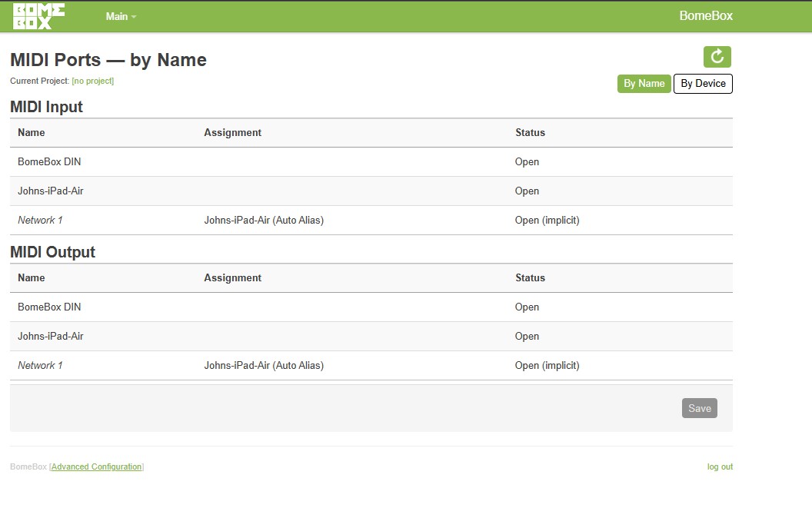Click Johns-iPad-Air (Auto Alias) input assignment
This screenshot has width=812, height=508.
(x=264, y=220)
